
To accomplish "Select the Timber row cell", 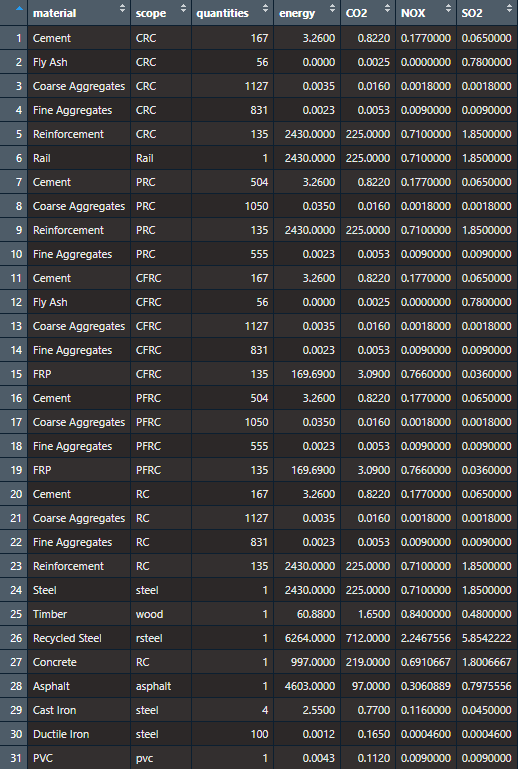I will click(x=50, y=614).
